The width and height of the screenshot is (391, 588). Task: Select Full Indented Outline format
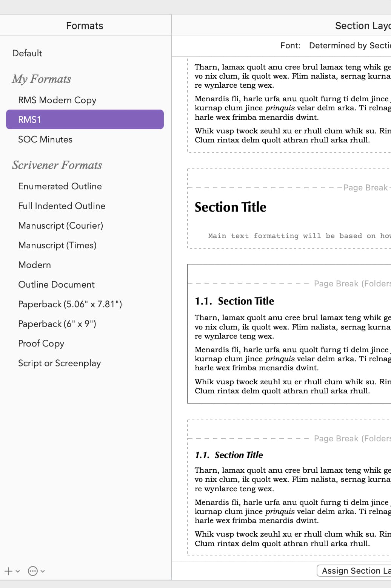point(62,206)
